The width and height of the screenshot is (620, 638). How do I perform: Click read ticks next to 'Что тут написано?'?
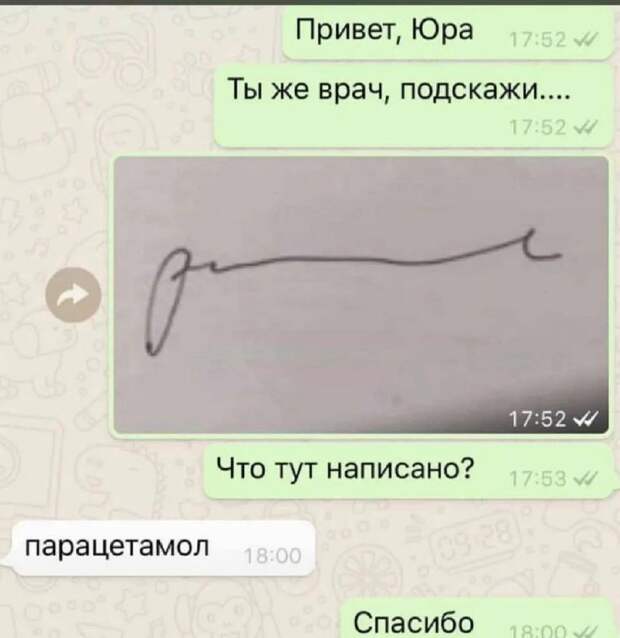click(x=586, y=478)
